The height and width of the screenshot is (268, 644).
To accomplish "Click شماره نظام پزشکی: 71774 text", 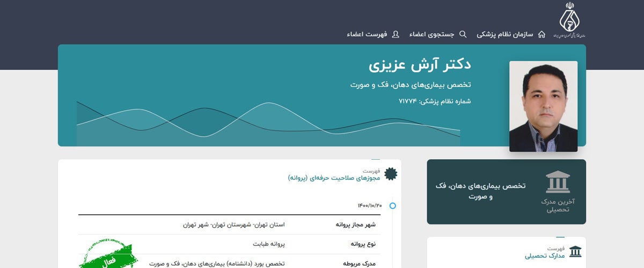I will click(435, 101).
